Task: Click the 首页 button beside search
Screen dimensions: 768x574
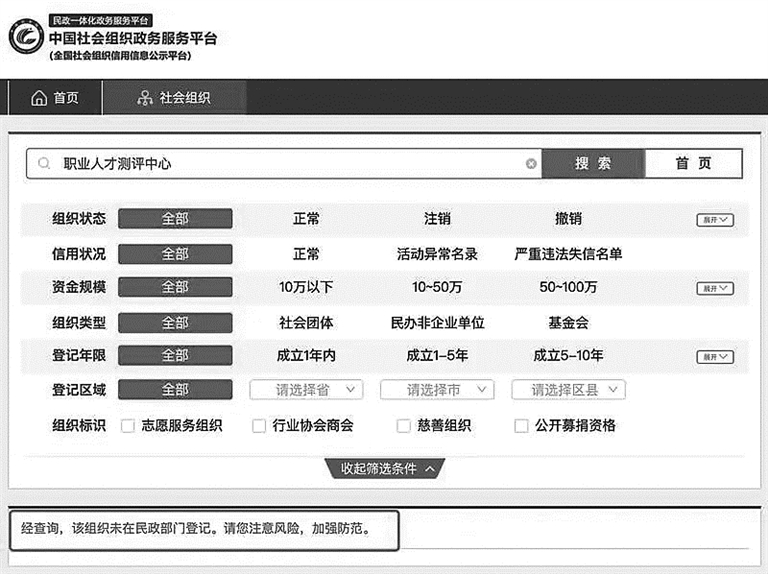Action: (693, 164)
